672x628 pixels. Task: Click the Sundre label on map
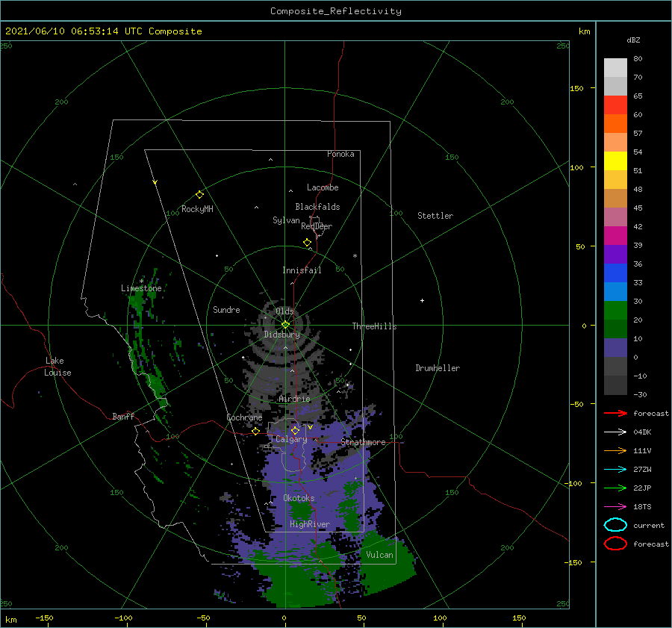coord(226,309)
